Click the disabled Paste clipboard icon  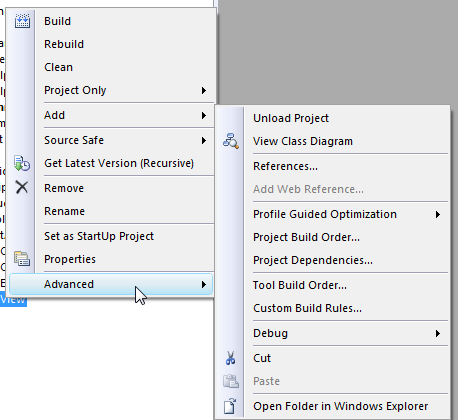(x=231, y=381)
